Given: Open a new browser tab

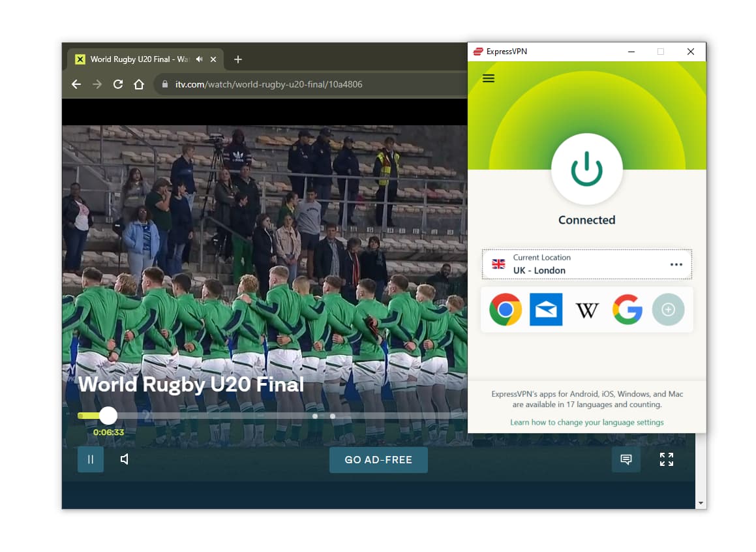Looking at the screenshot, I should 237,59.
